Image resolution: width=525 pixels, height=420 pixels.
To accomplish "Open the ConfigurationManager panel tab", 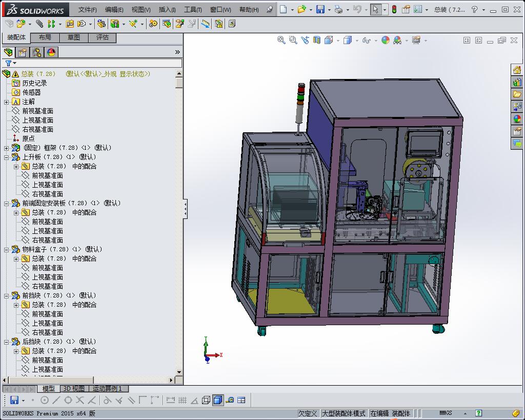I will point(37,52).
